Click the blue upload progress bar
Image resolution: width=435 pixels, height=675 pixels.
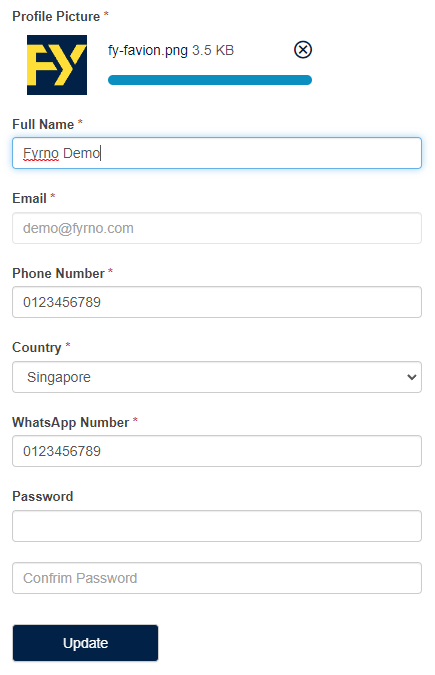(210, 80)
